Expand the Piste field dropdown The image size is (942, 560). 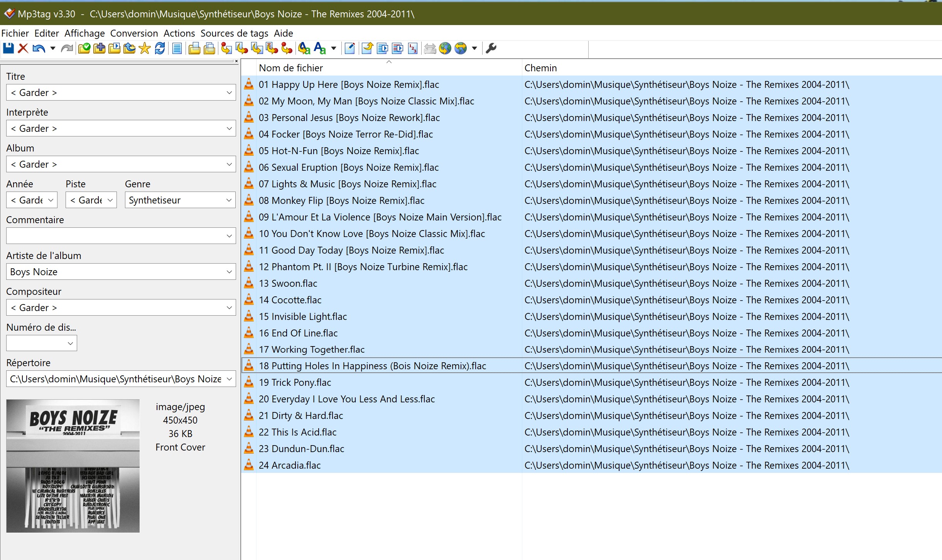pyautogui.click(x=110, y=200)
